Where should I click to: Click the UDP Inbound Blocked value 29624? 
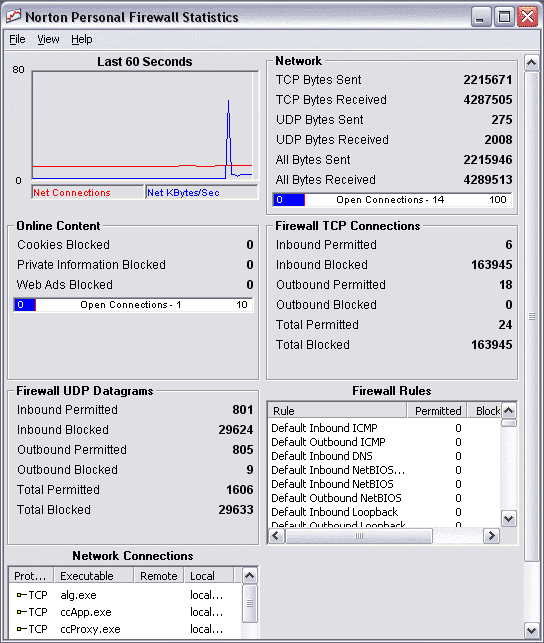click(236, 430)
